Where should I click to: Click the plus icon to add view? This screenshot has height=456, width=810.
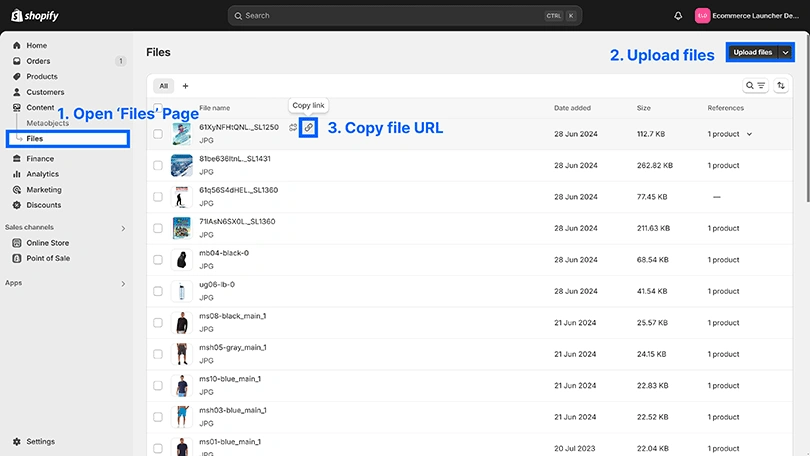click(185, 86)
